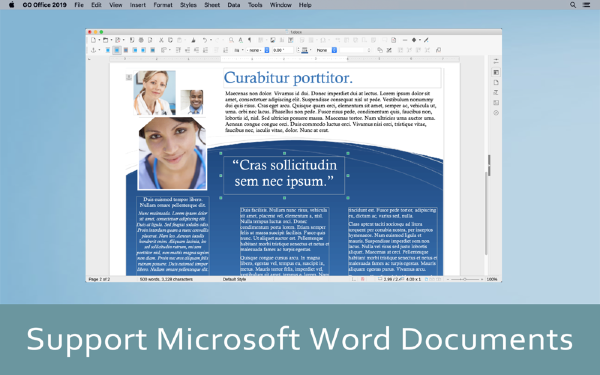600x375 pixels.
Task: Toggle formatting marks pilcrow icon
Action: pyautogui.click(x=249, y=40)
